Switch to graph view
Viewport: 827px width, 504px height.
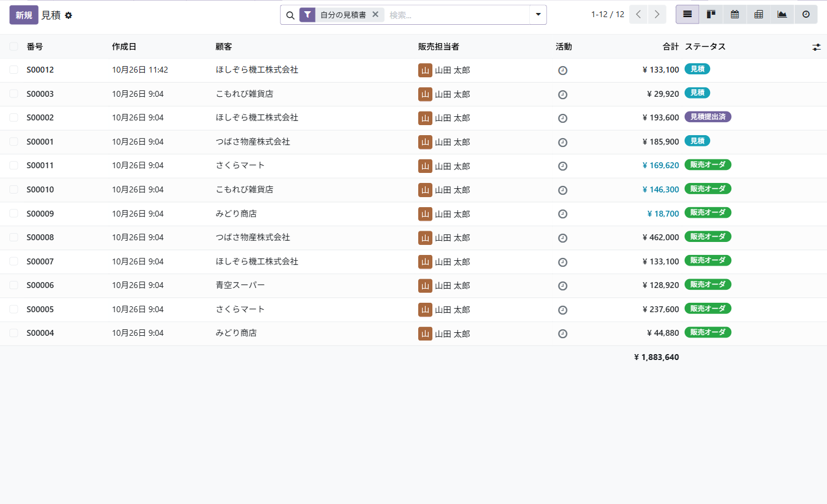pos(782,15)
